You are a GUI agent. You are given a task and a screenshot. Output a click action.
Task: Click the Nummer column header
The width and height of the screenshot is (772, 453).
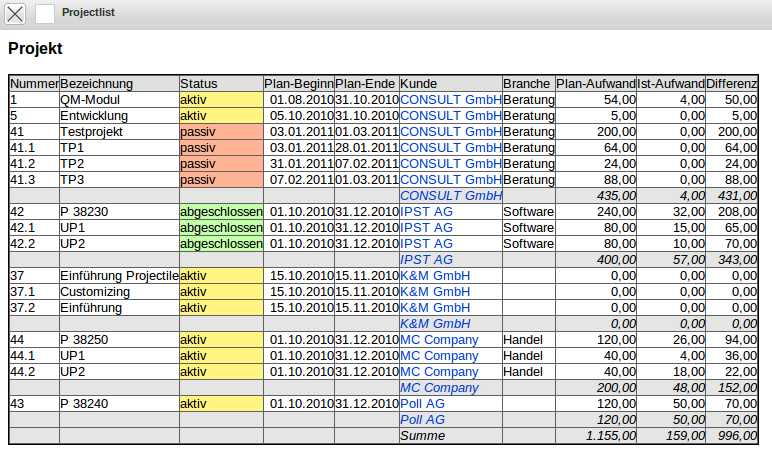tap(34, 84)
